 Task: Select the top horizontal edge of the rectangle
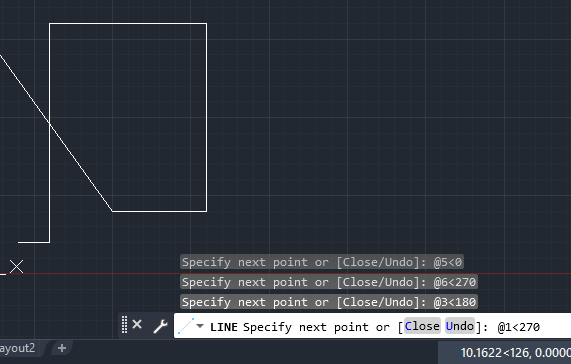128,24
